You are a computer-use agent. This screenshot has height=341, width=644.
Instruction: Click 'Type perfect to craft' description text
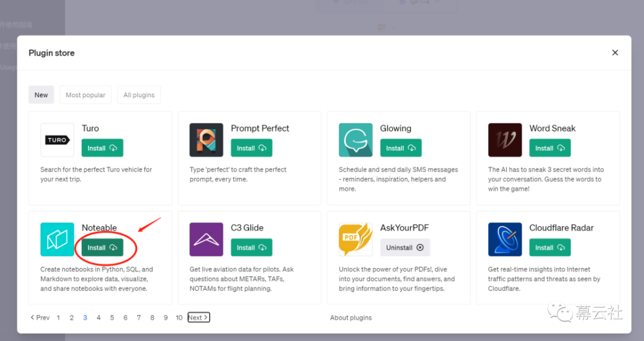[x=238, y=175]
